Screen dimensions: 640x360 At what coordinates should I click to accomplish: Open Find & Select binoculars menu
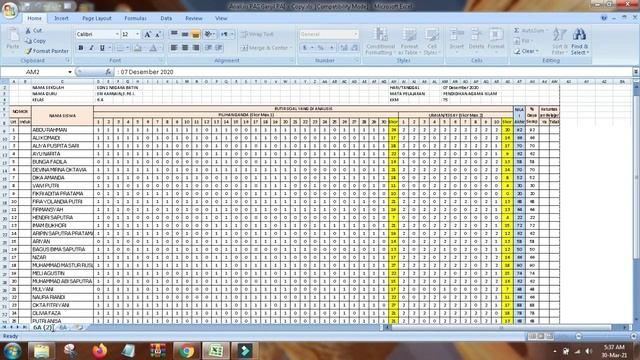click(x=579, y=41)
